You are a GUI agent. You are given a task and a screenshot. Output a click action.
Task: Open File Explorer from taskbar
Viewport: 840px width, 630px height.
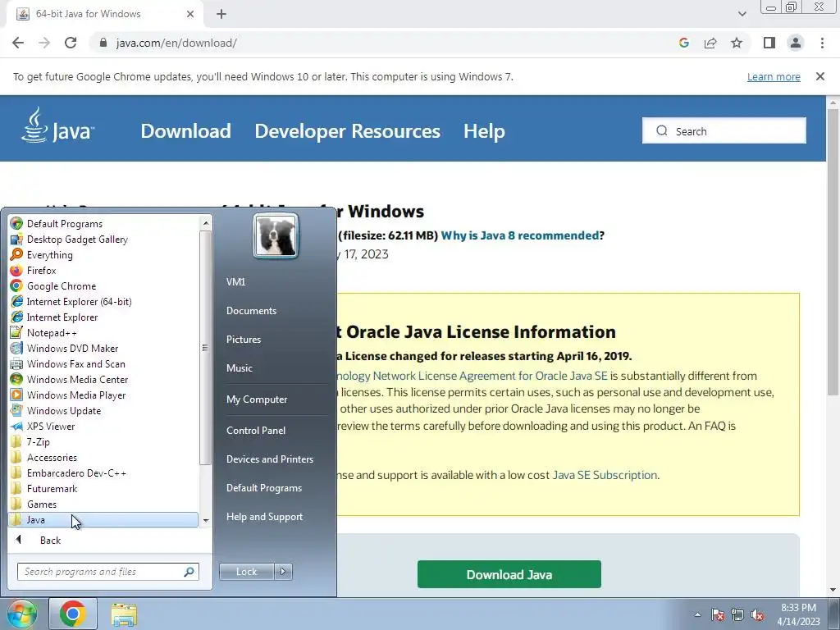(x=124, y=614)
